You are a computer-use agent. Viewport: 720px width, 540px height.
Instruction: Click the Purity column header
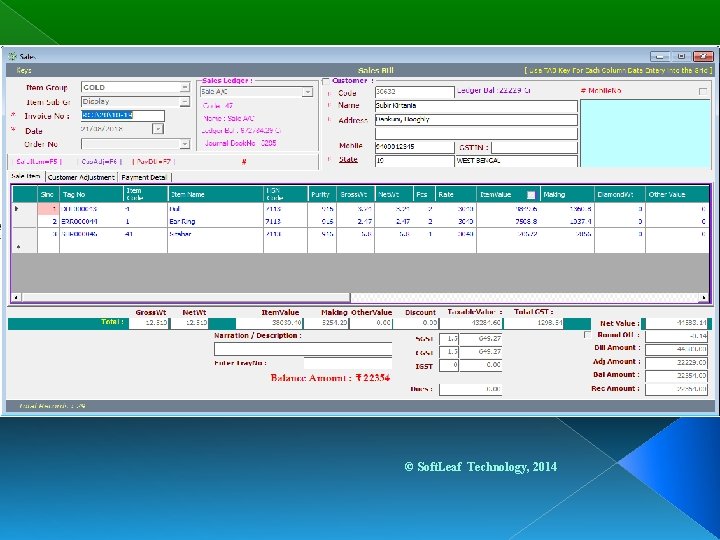click(x=322, y=194)
